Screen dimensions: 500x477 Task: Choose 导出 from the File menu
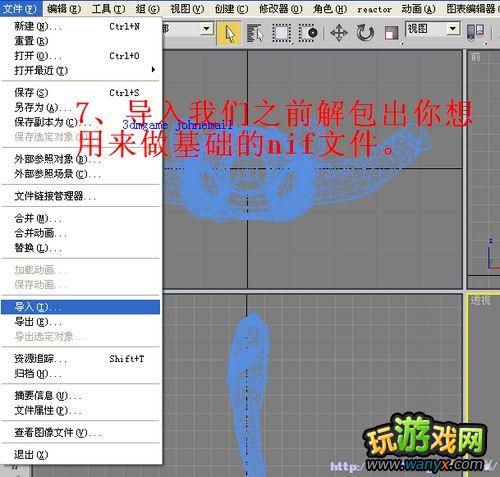81,322
